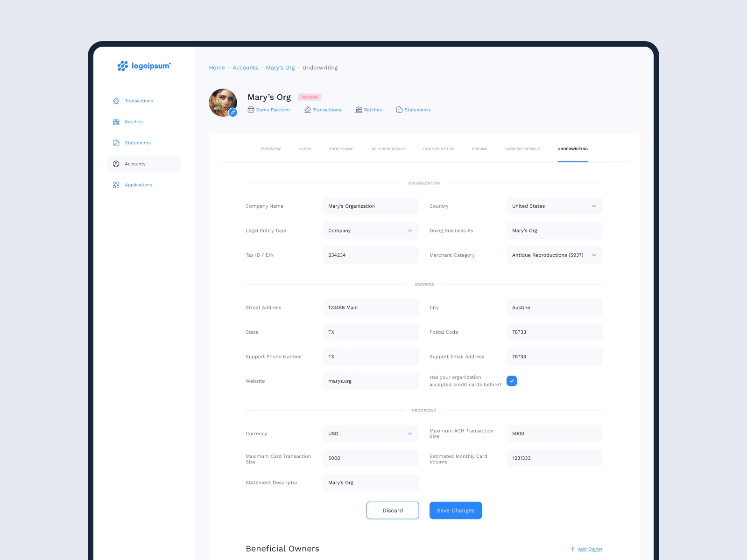Click the Beneficial Owners heading
Viewport: 747px width, 560px height.
tap(282, 549)
